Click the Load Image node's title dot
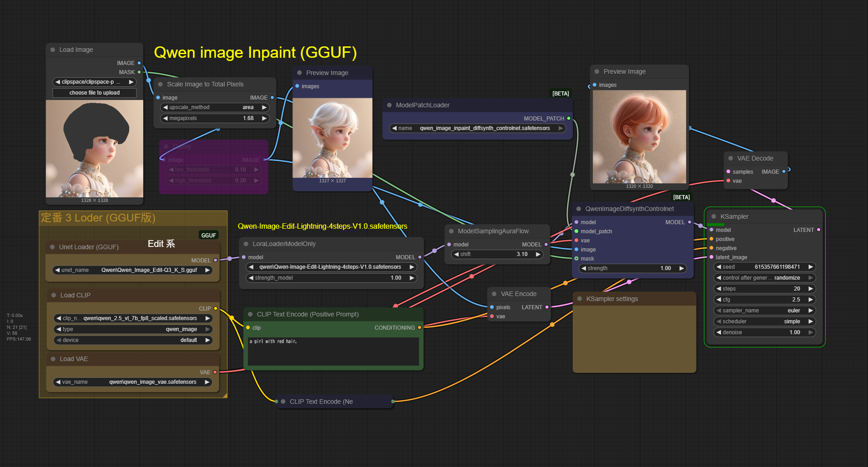Image resolution: width=868 pixels, height=467 pixels. (x=53, y=50)
